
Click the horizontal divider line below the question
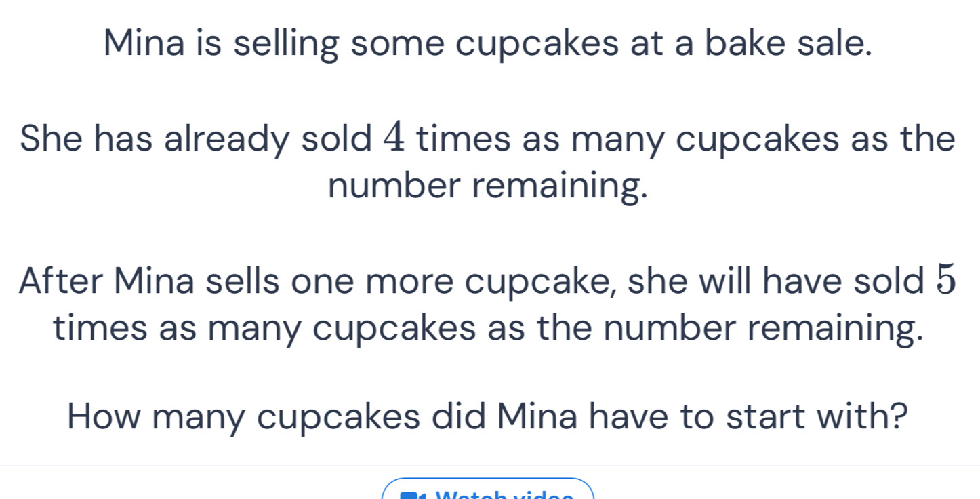490,466
